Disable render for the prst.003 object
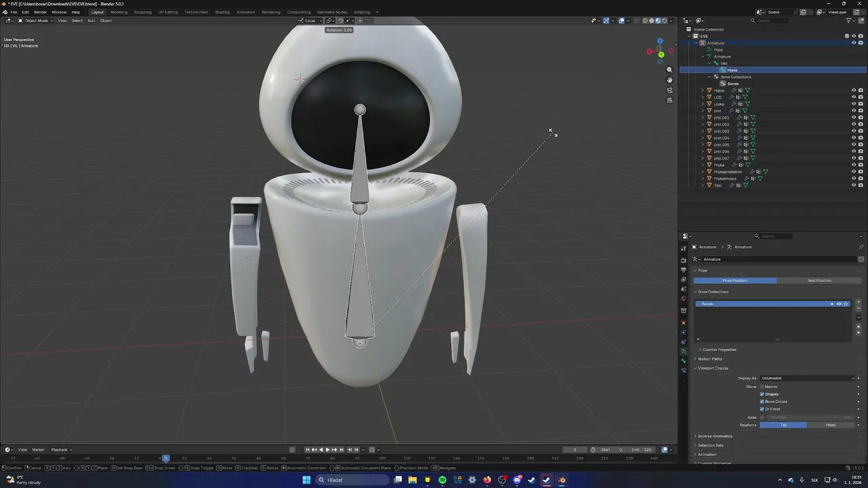The width and height of the screenshot is (868, 488). click(861, 131)
